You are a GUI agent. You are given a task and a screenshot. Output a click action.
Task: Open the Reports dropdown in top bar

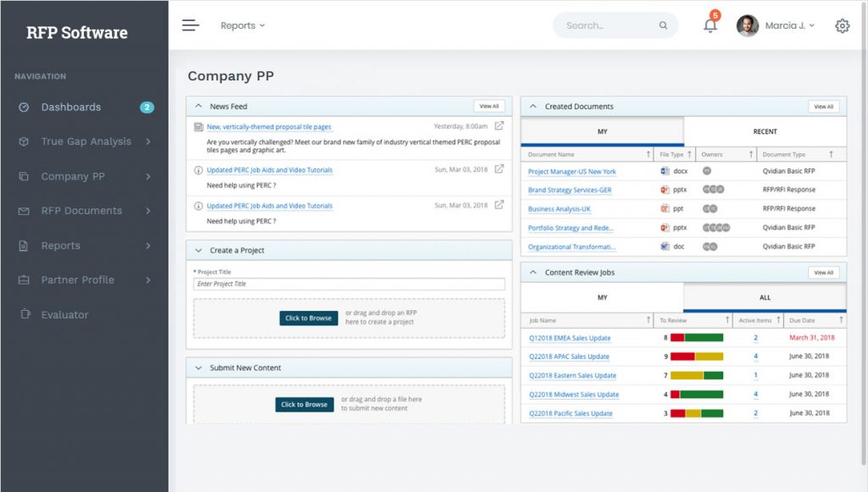pos(242,25)
